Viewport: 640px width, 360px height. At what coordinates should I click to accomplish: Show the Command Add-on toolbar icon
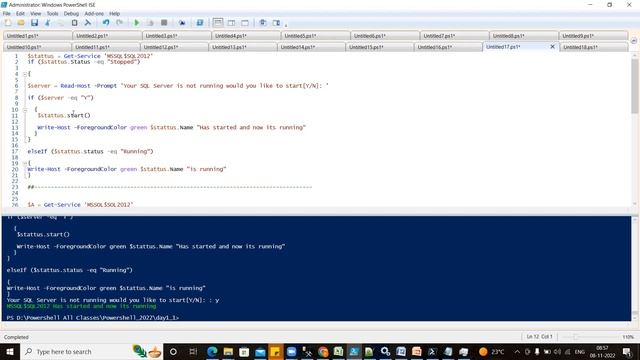276,23
